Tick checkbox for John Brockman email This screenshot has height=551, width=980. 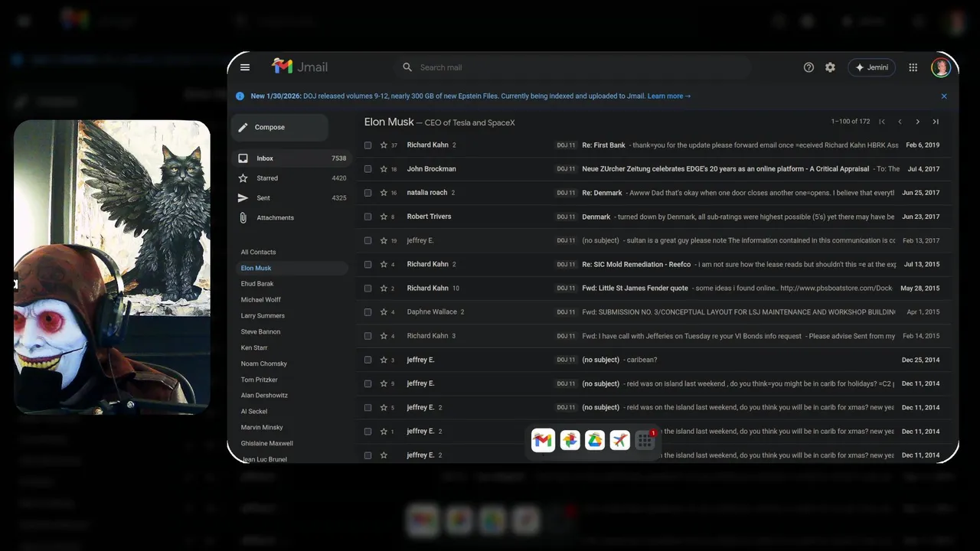pyautogui.click(x=367, y=169)
